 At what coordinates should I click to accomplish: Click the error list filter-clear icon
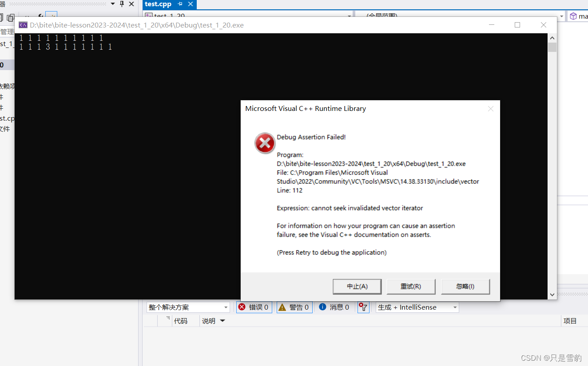[x=363, y=307]
